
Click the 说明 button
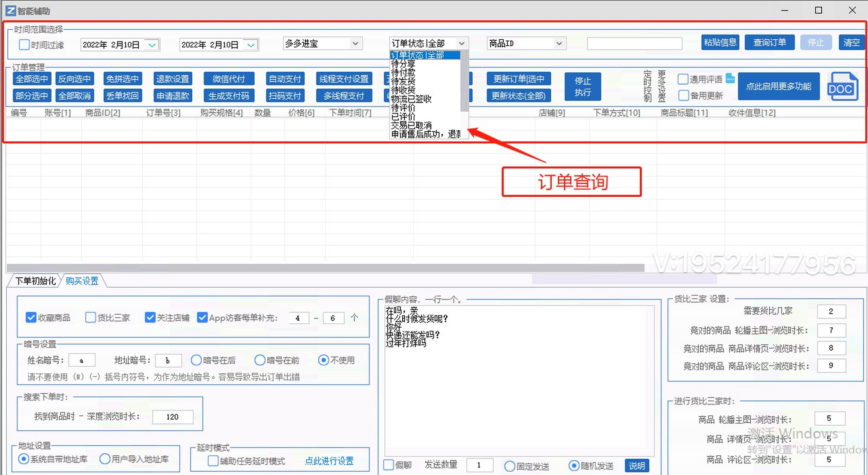click(637, 465)
